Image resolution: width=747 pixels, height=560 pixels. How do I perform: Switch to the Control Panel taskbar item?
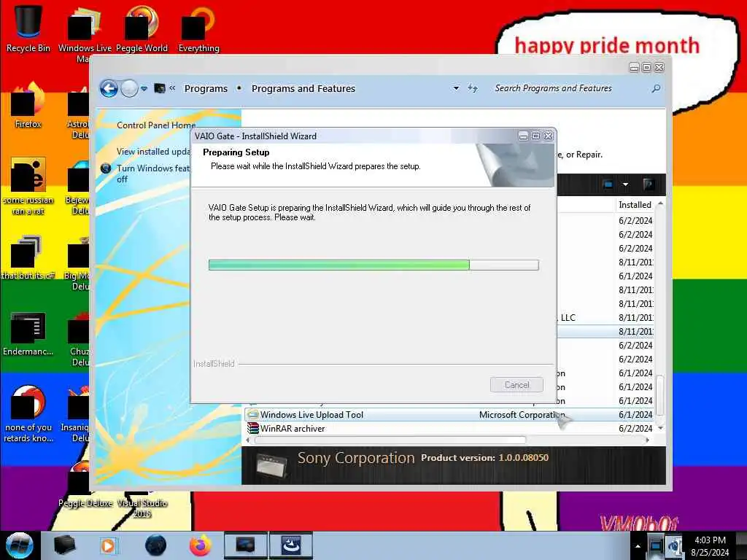coord(245,545)
